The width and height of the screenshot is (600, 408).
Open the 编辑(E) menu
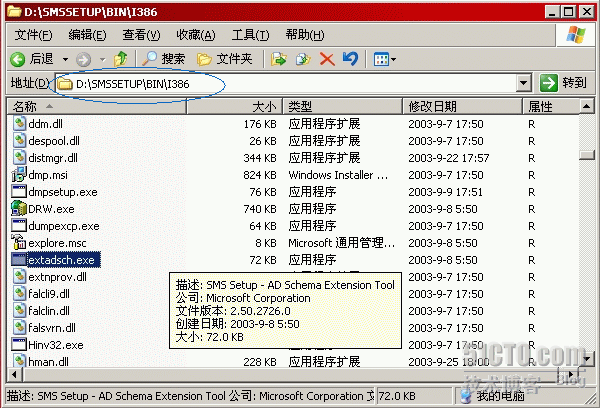click(x=87, y=35)
